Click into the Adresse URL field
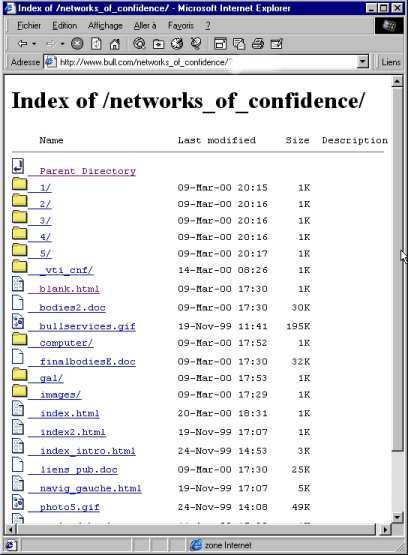408x555 pixels. pyautogui.click(x=205, y=62)
